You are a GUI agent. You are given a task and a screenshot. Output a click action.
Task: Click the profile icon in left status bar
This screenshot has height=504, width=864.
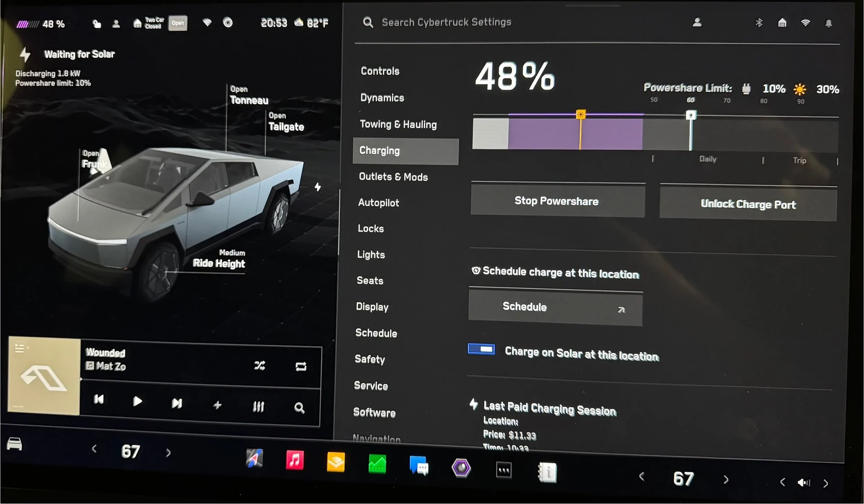[116, 24]
